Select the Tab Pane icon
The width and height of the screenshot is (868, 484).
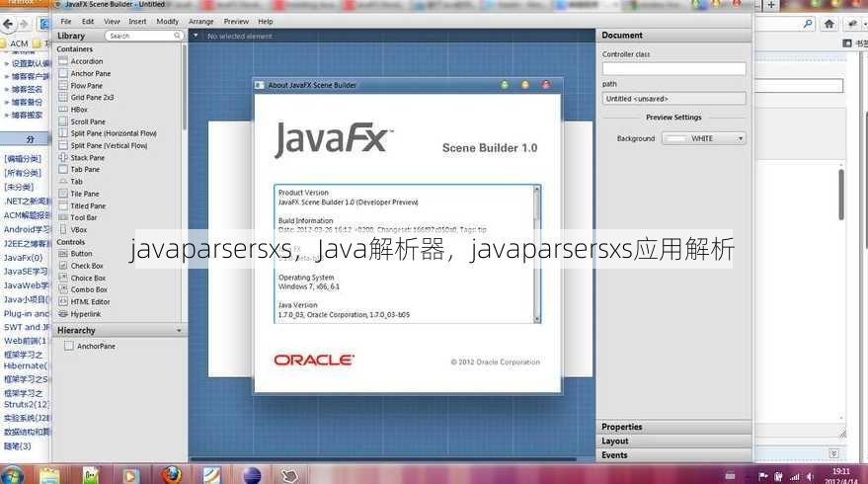(x=63, y=169)
